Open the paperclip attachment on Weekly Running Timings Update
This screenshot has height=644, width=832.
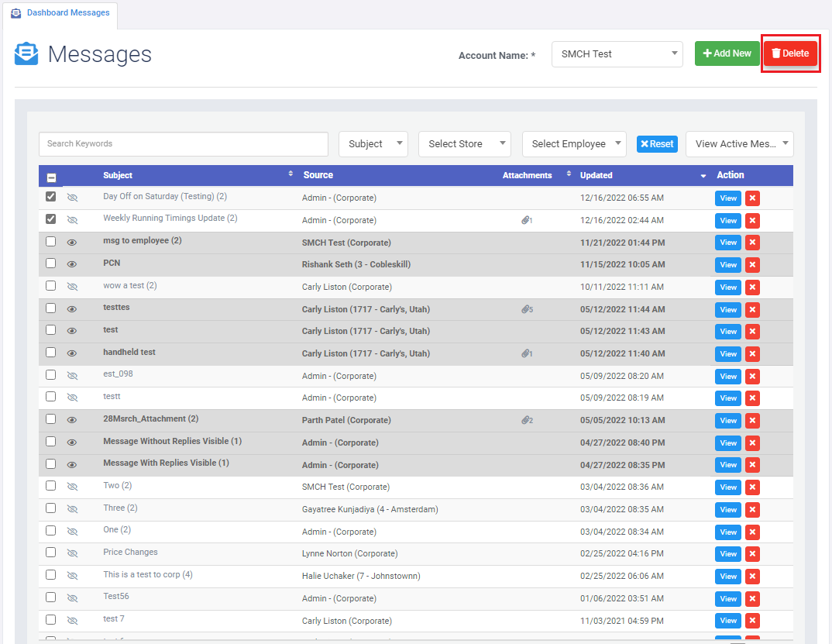coord(528,220)
